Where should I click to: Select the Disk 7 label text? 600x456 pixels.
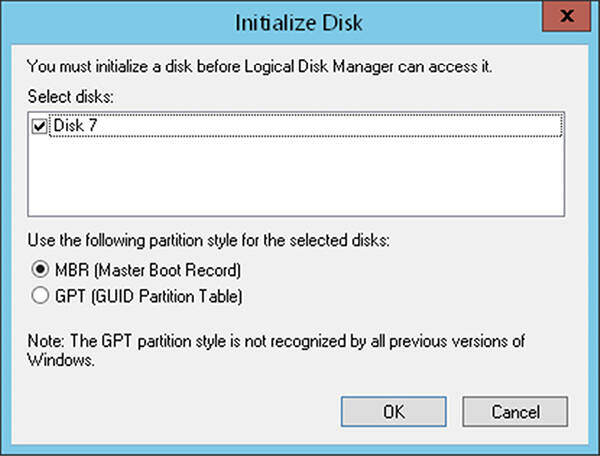tap(75, 125)
